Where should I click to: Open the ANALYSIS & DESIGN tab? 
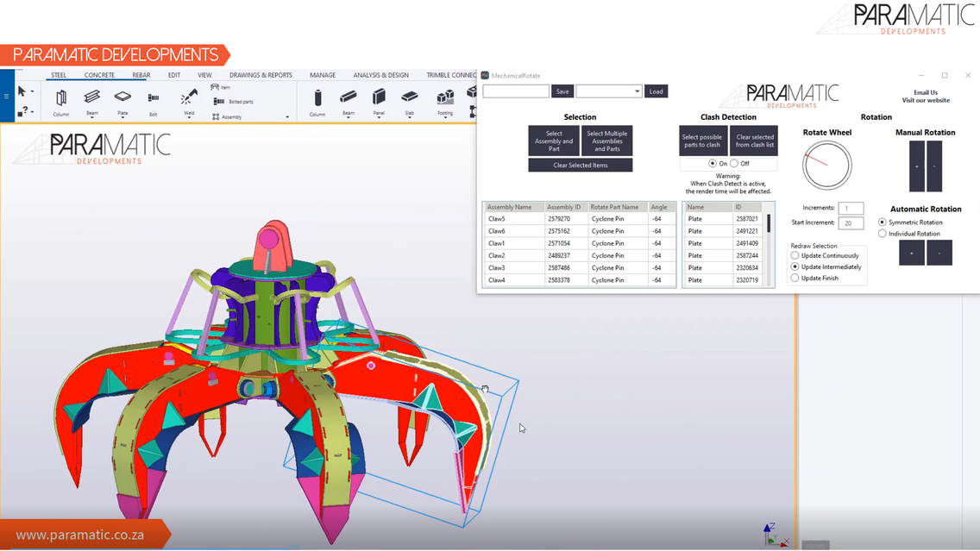pos(380,75)
